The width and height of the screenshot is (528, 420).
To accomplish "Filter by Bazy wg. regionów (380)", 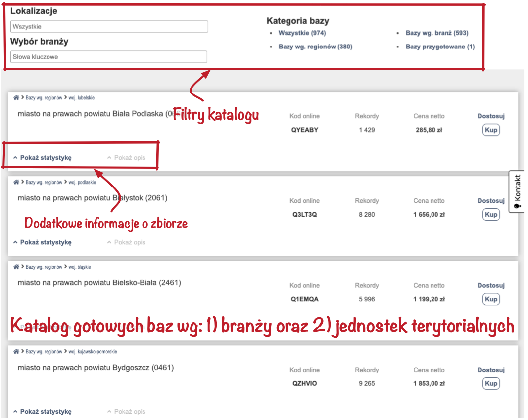I will point(315,47).
